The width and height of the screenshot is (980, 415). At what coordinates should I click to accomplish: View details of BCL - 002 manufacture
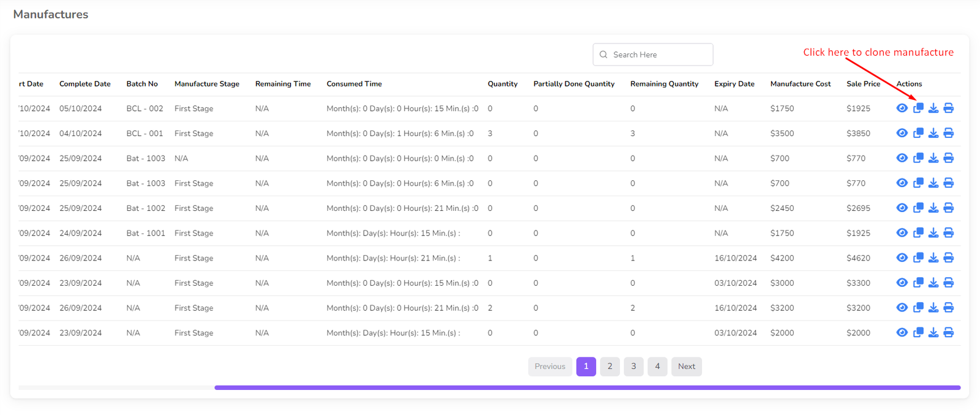click(902, 109)
